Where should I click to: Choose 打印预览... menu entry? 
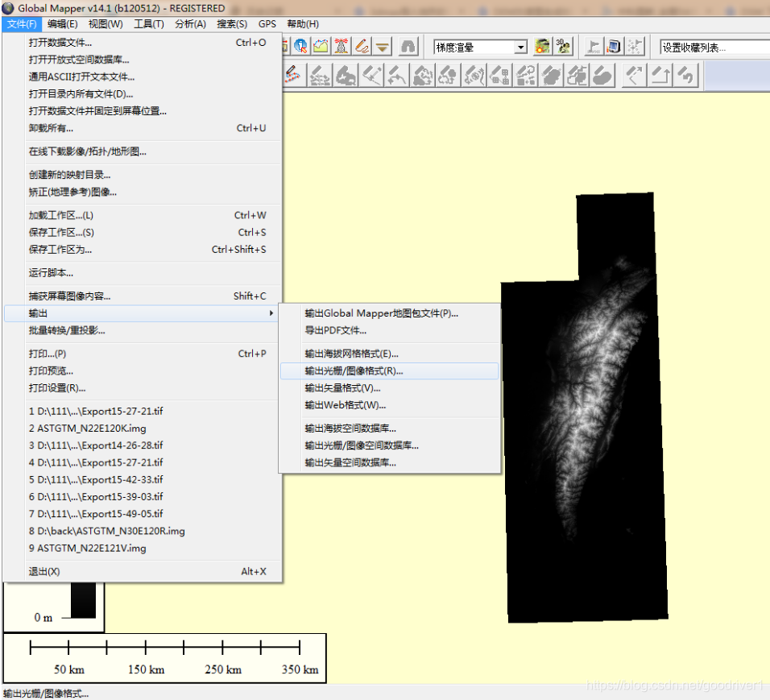click(x=143, y=371)
